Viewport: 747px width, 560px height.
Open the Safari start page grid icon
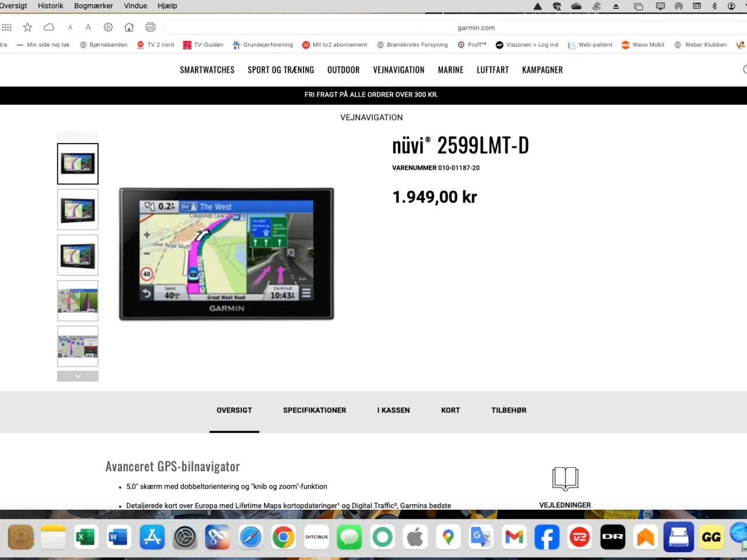7,27
